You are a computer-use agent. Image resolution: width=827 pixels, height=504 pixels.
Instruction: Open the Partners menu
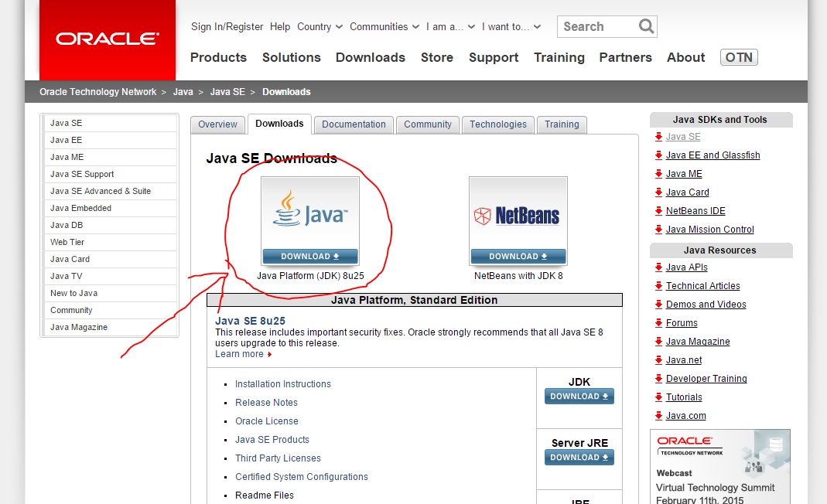626,57
